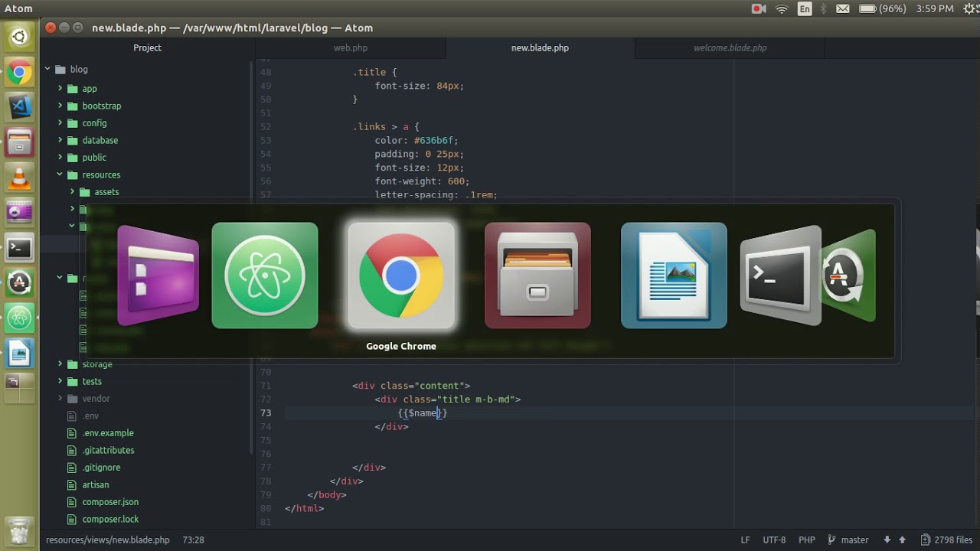980x551 pixels.
Task: Change line ending via LF button
Action: (745, 540)
